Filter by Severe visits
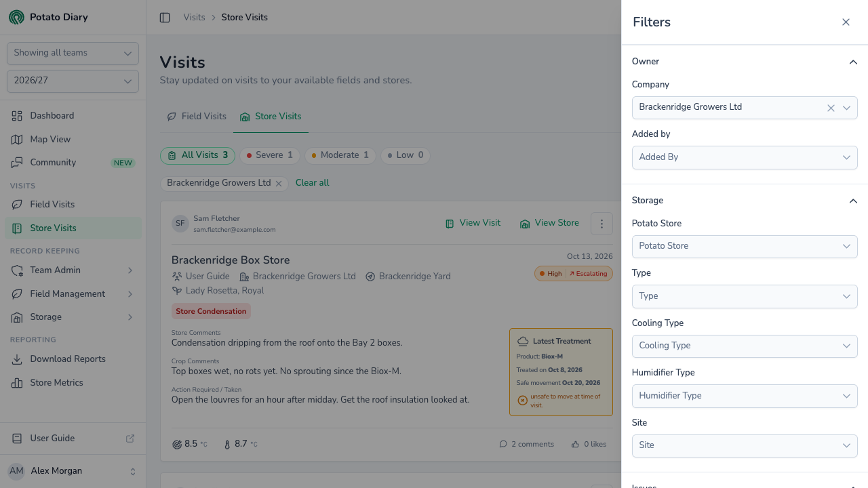Image resolution: width=868 pixels, height=488 pixels. pos(269,156)
